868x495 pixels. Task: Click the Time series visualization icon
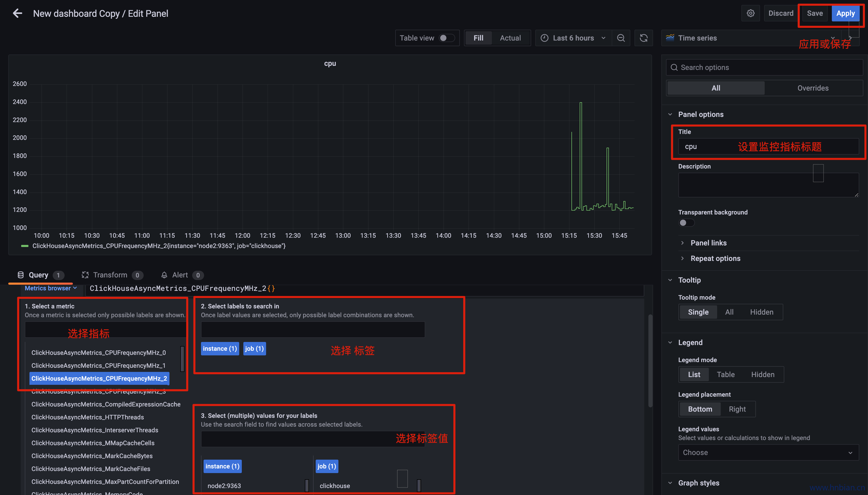[x=670, y=38]
